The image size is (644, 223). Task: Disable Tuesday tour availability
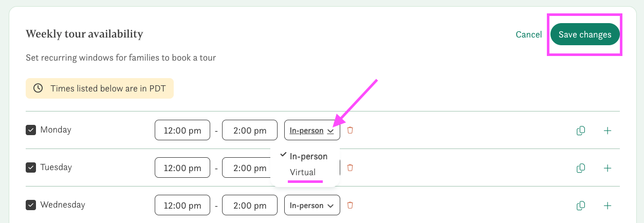31,168
